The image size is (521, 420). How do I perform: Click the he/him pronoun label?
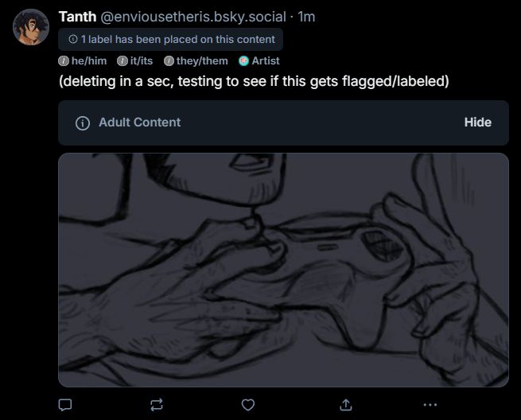(x=83, y=60)
